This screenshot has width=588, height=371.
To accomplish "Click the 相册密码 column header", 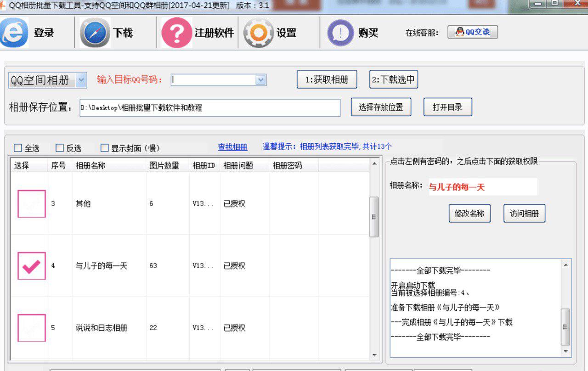I will [x=294, y=165].
